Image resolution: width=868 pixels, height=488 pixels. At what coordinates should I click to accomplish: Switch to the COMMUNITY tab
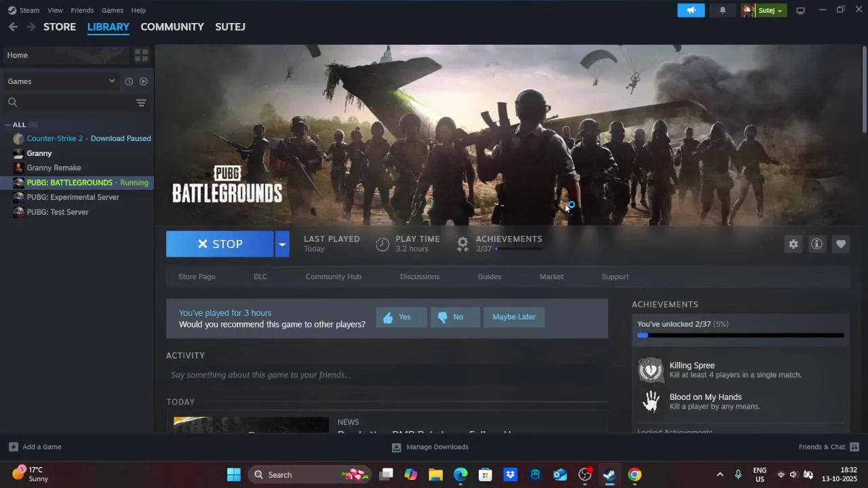(x=172, y=26)
